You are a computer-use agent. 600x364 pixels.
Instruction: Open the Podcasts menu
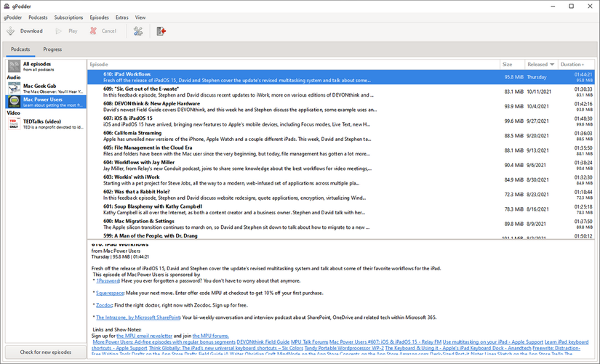(x=38, y=17)
